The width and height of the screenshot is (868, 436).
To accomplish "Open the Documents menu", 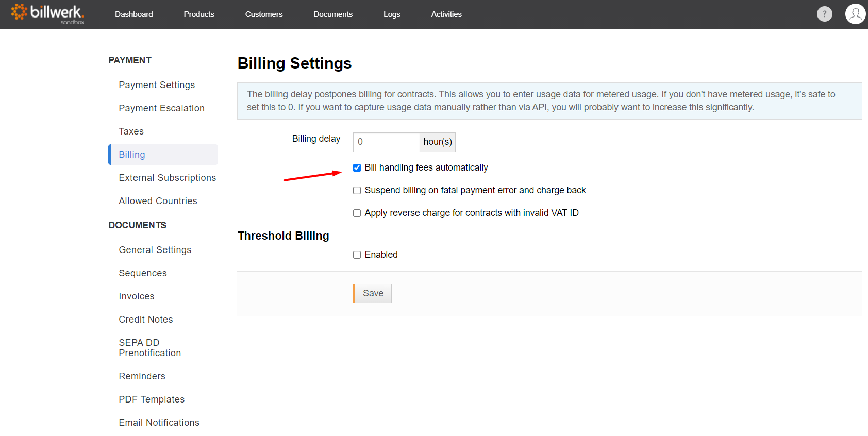I will pos(333,14).
